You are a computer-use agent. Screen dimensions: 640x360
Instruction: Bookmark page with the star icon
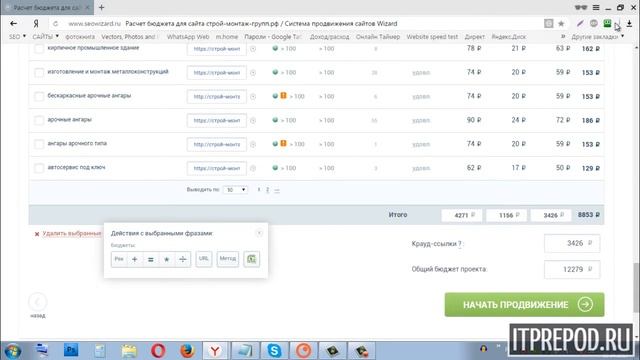561,24
